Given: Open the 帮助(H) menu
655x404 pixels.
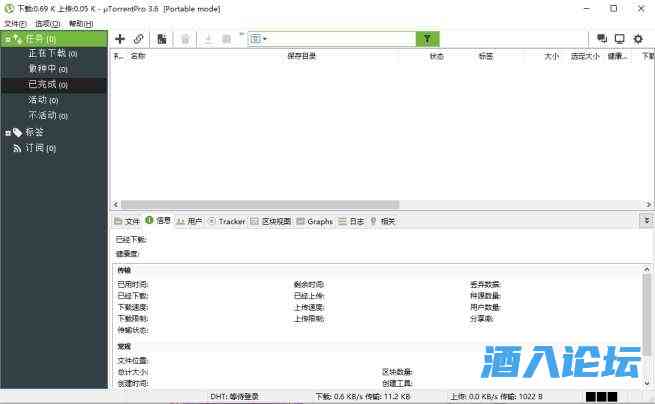Looking at the screenshot, I should tap(81, 24).
